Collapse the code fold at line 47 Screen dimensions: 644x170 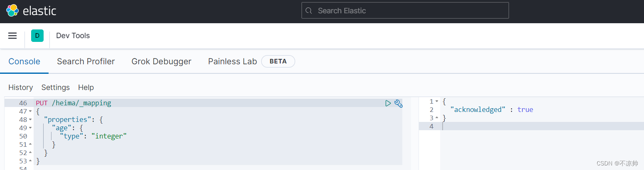tap(30, 112)
